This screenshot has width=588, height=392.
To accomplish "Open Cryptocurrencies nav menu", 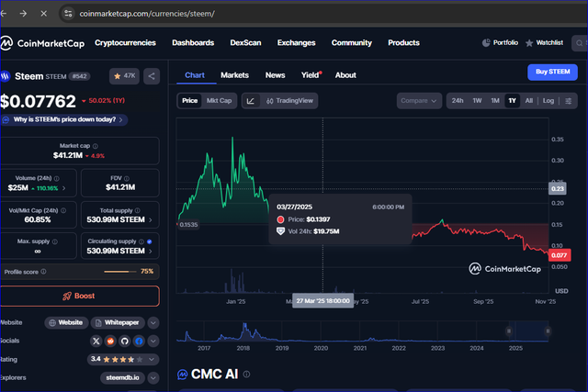I will [125, 43].
